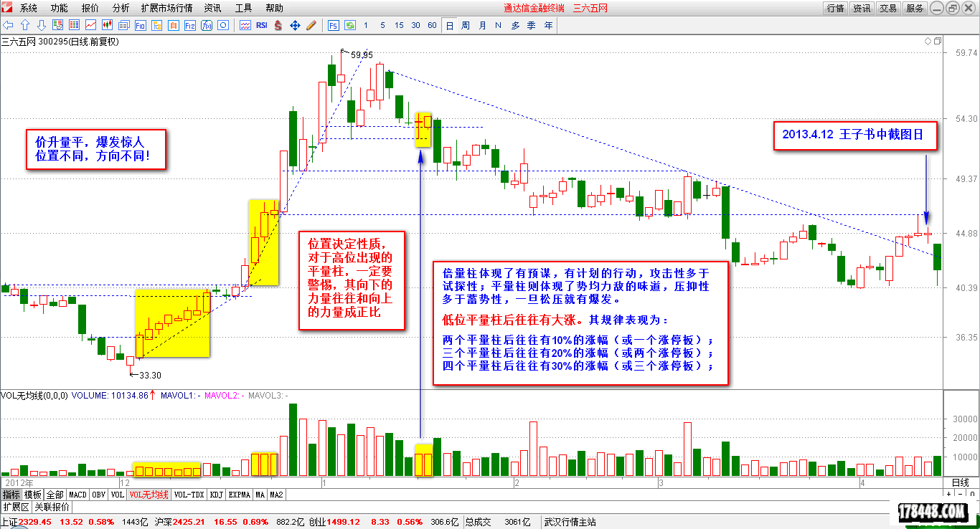980x529 pixels.
Task: Open the 功能 menu
Action: tap(60, 8)
